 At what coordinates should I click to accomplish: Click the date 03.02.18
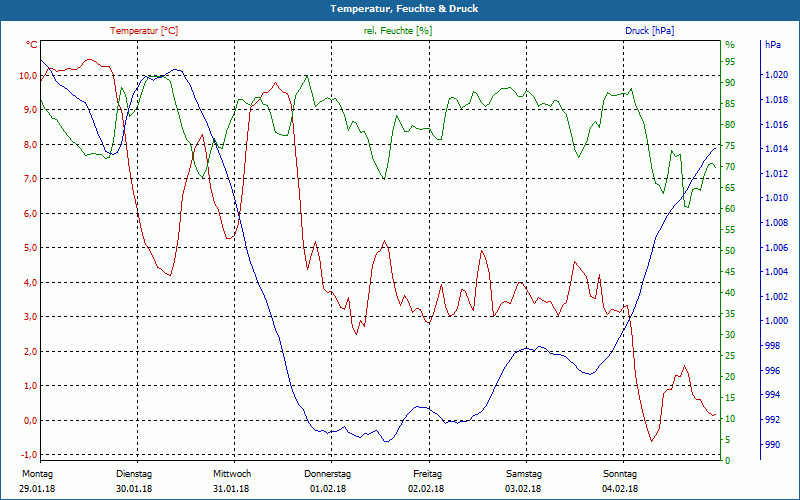pos(523,489)
